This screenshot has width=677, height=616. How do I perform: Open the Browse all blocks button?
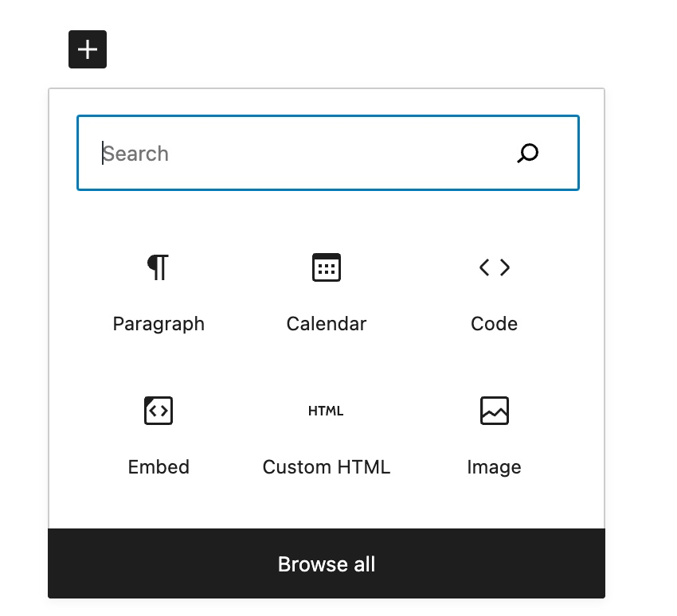click(327, 563)
